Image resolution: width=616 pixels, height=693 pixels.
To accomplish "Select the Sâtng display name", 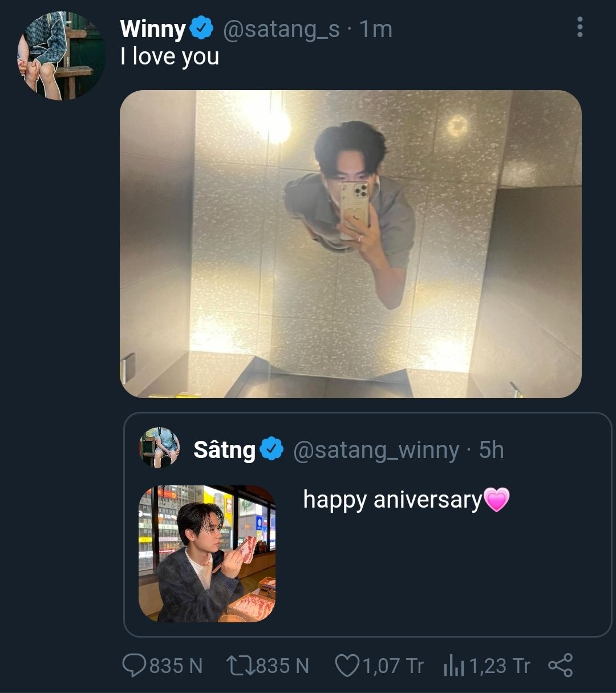I will point(224,450).
